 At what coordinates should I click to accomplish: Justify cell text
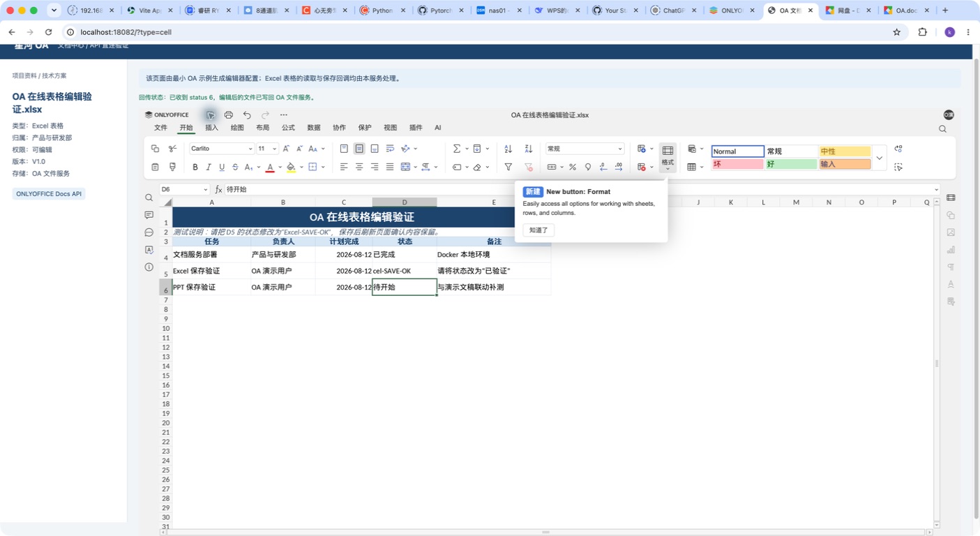point(390,167)
